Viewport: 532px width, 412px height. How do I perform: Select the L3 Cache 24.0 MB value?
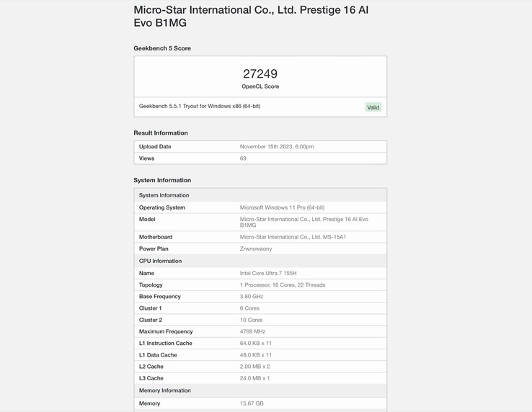[254, 378]
